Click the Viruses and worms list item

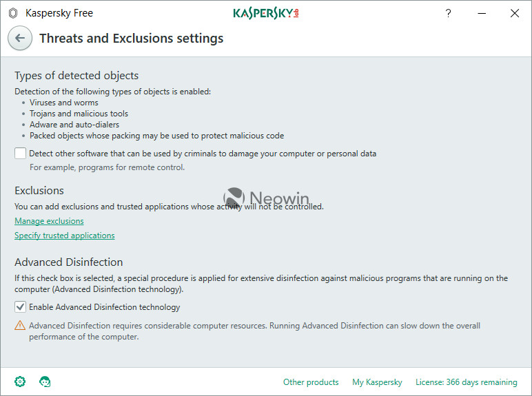(x=64, y=103)
